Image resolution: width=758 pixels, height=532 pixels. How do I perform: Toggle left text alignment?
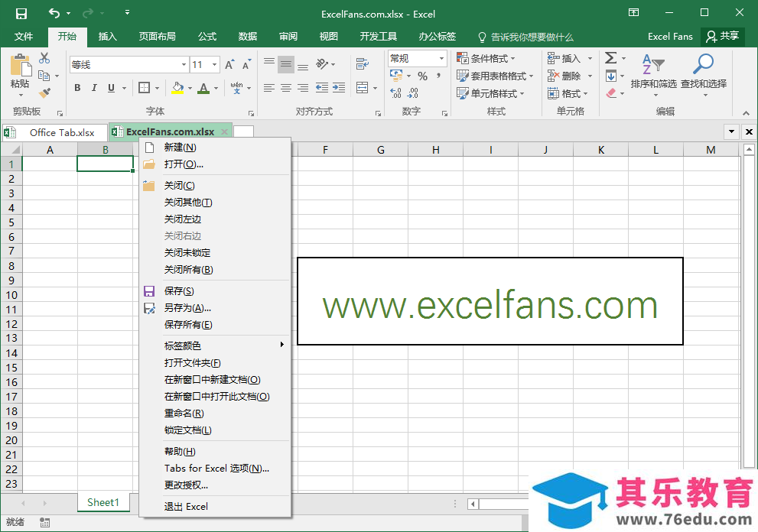click(x=269, y=87)
